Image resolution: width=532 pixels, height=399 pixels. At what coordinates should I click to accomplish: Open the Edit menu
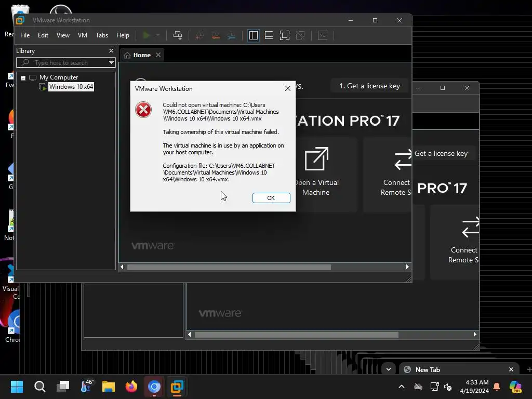click(x=43, y=35)
